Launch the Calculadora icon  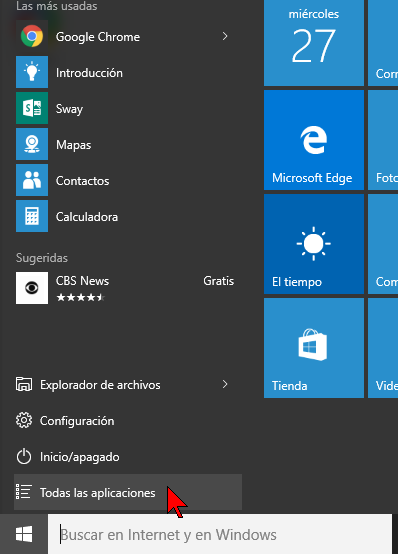pyautogui.click(x=32, y=216)
